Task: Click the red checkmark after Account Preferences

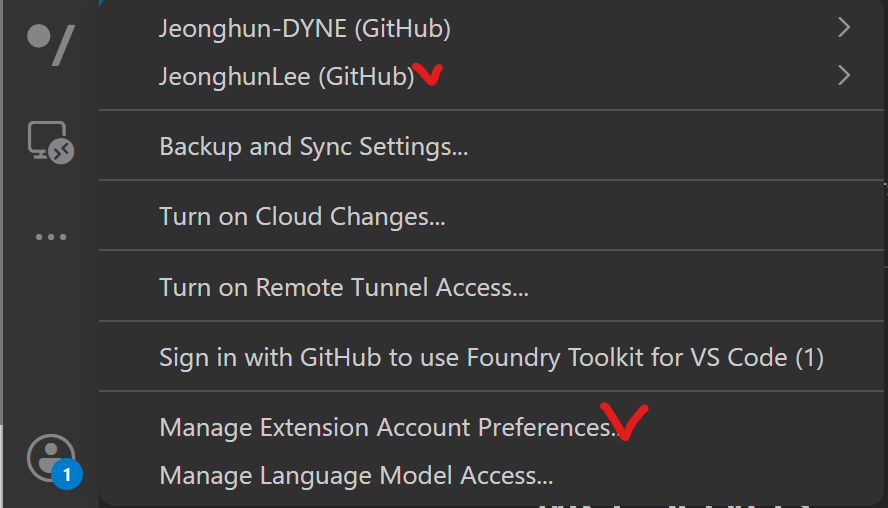Action: [624, 421]
